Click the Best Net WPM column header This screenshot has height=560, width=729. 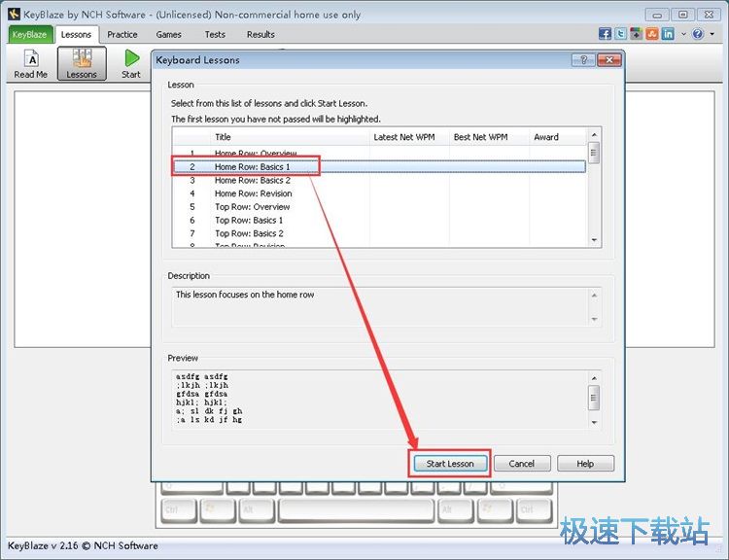pos(489,137)
